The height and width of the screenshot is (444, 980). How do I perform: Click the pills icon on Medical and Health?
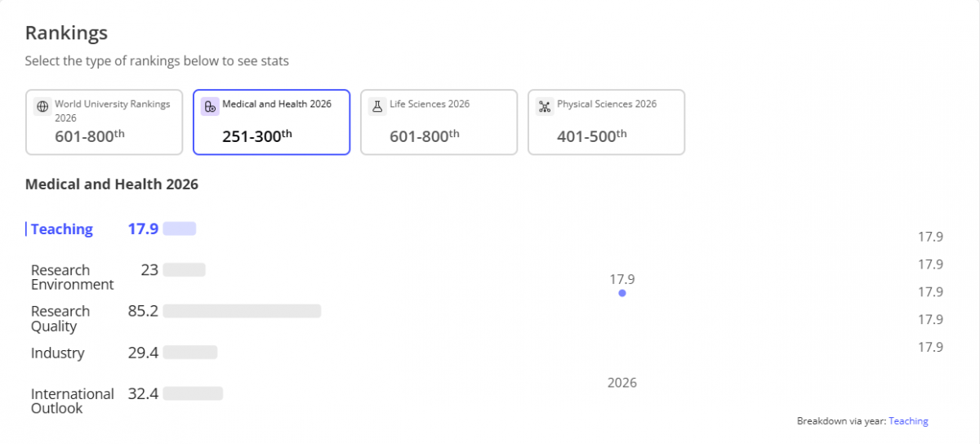(210, 106)
